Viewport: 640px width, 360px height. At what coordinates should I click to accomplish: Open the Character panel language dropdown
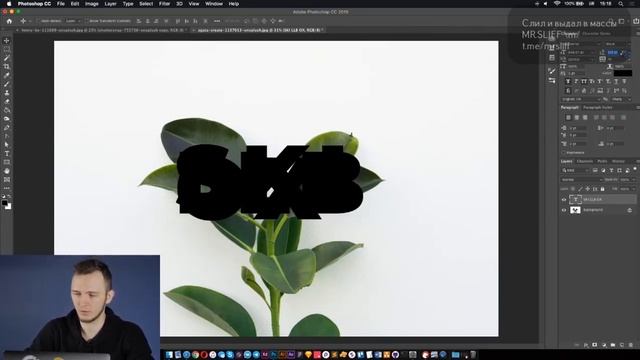point(580,99)
